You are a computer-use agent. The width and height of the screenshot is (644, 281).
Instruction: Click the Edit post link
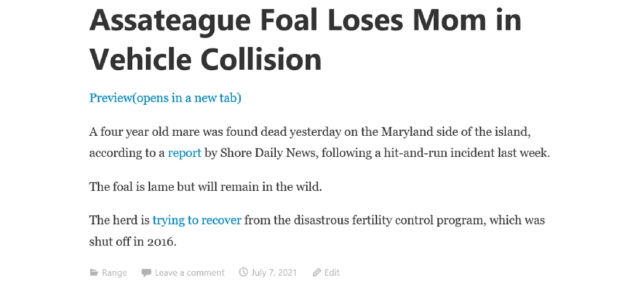[x=332, y=273]
